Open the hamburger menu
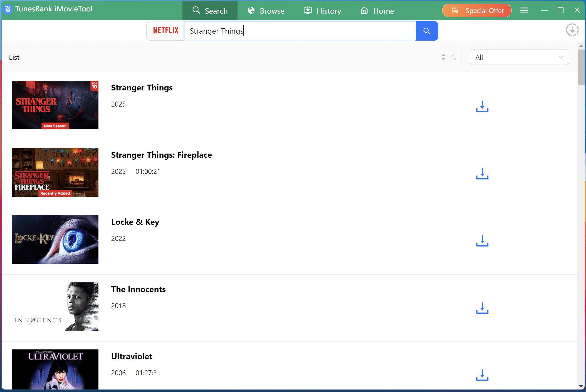 [524, 11]
